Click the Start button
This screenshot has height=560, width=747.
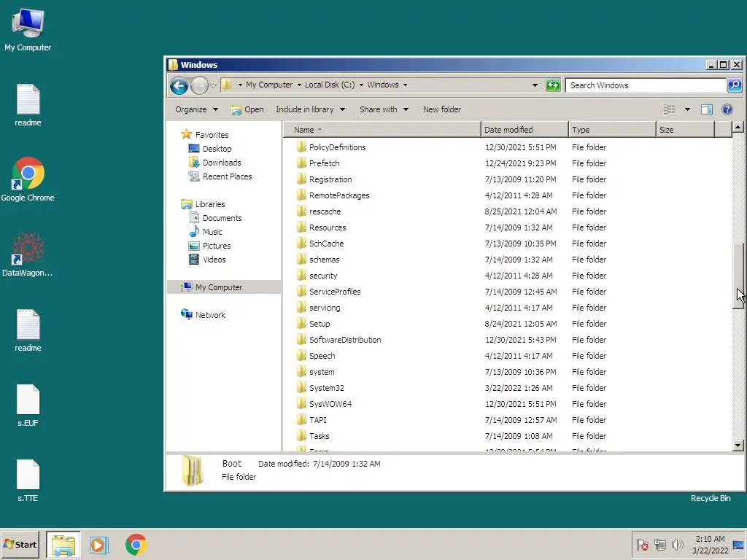tap(20, 545)
